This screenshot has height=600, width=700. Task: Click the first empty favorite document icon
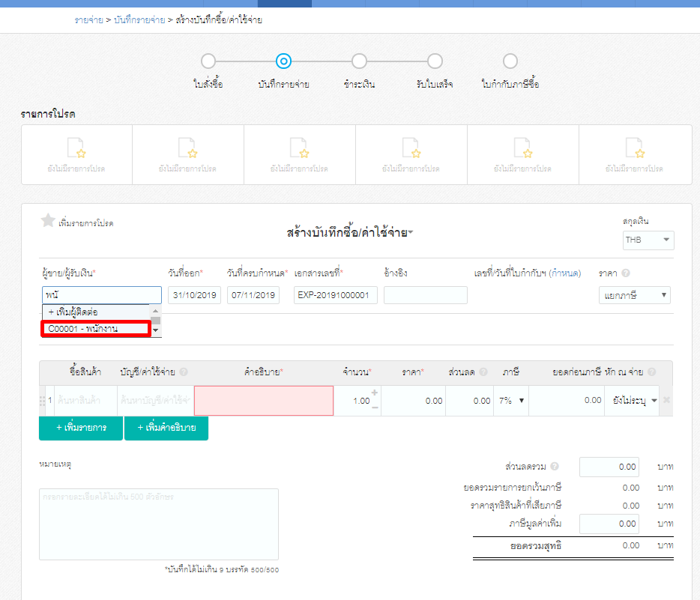click(76, 149)
